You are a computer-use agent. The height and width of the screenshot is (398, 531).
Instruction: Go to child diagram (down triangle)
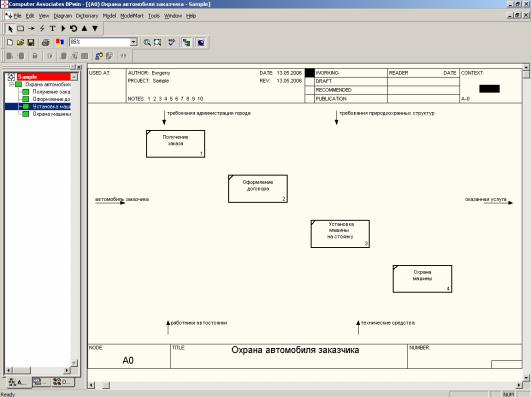[x=95, y=29]
